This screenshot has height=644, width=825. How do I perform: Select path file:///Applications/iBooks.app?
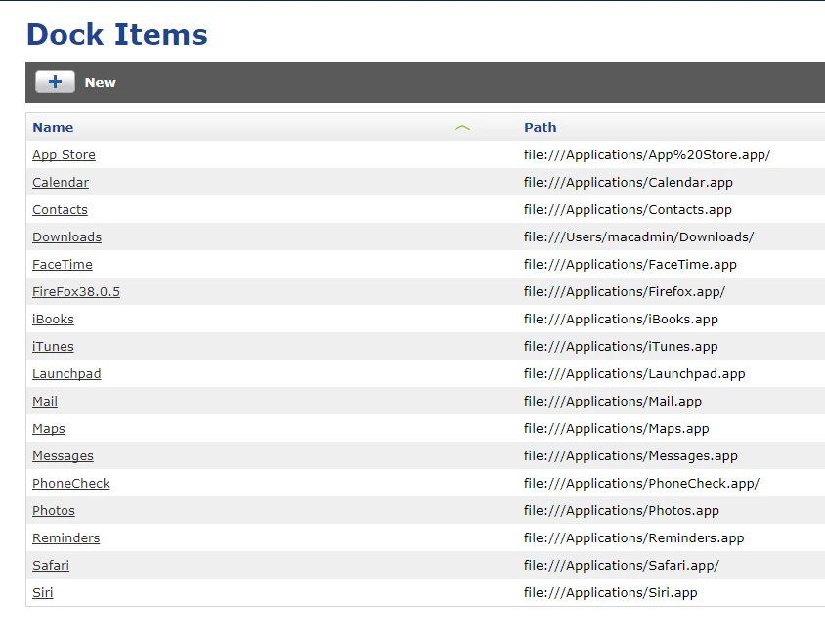coord(621,320)
